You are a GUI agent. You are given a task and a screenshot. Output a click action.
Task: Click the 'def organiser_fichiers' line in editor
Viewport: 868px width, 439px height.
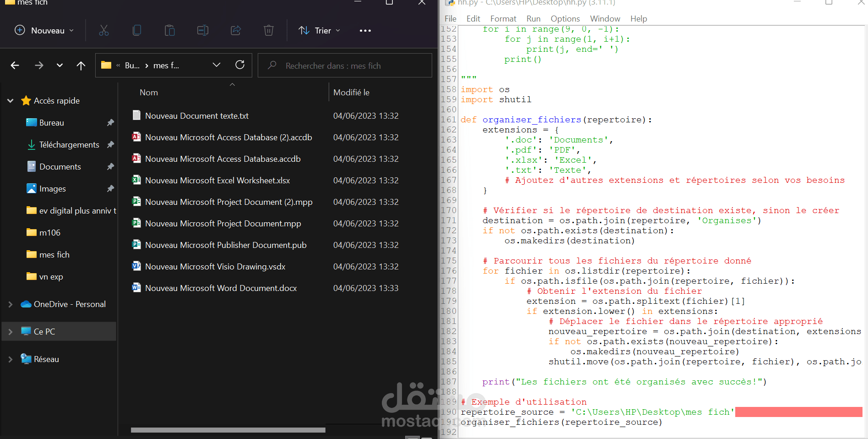pyautogui.click(x=556, y=120)
